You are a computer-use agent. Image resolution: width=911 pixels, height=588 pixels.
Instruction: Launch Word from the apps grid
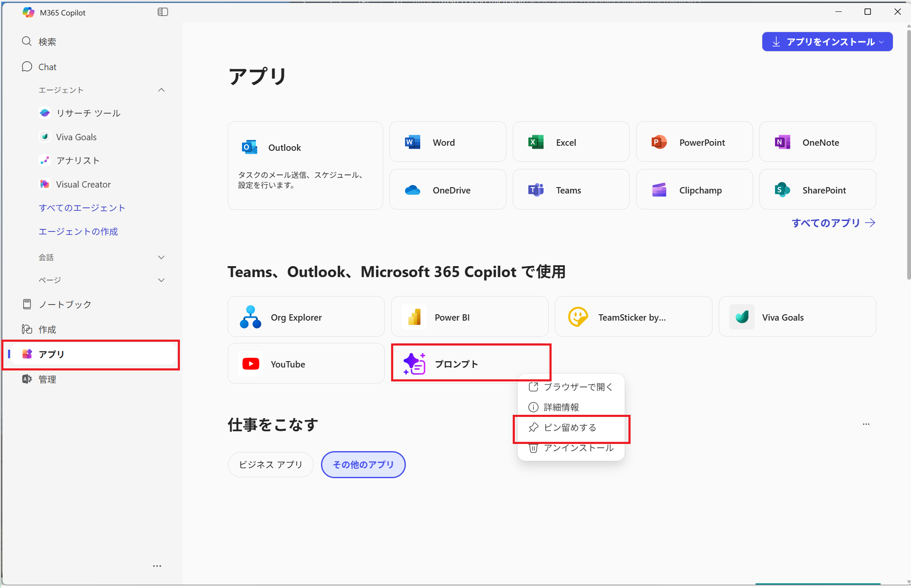[x=443, y=142]
